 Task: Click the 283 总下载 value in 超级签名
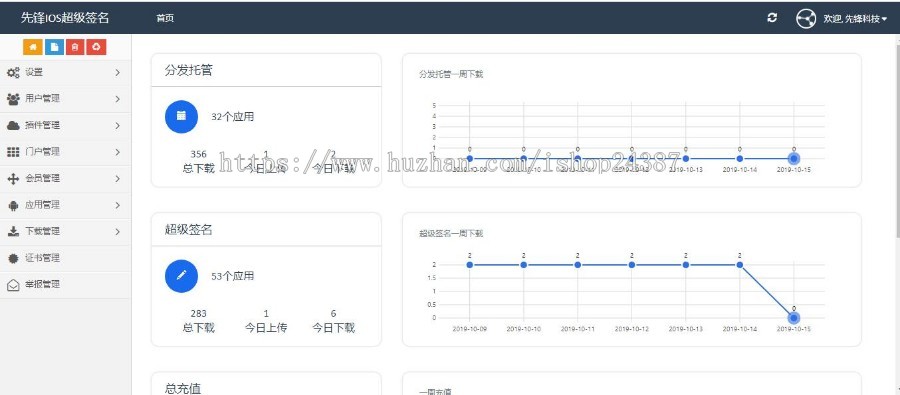click(198, 313)
